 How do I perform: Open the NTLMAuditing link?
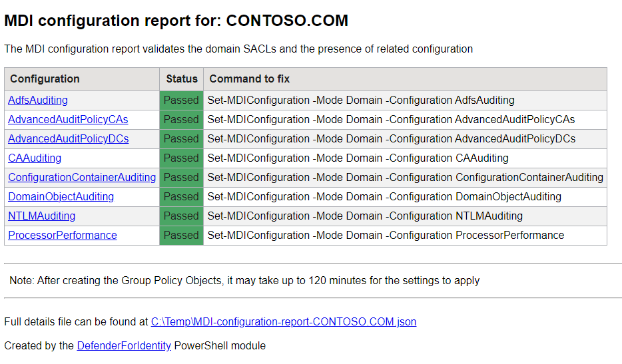tap(42, 216)
